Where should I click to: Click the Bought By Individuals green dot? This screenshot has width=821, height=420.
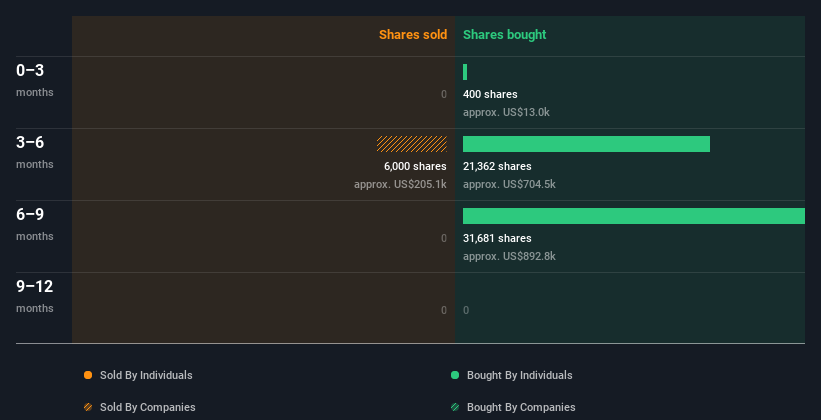point(455,375)
